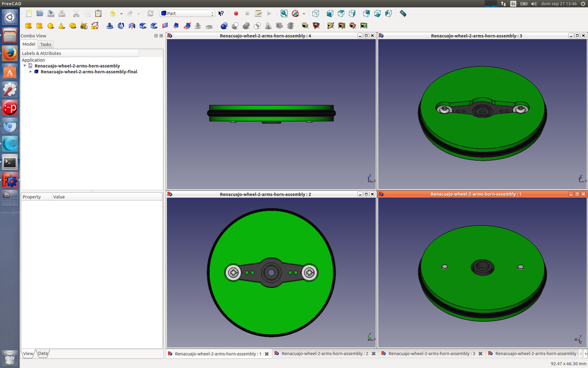588x368 pixels.
Task: Switch to the Data property tab
Action: tap(43, 353)
